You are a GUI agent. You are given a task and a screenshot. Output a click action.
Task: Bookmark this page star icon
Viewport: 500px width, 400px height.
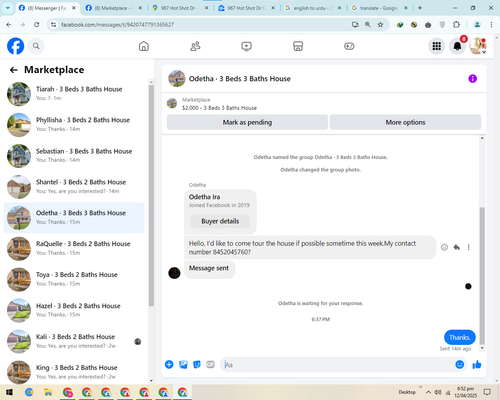380,24
